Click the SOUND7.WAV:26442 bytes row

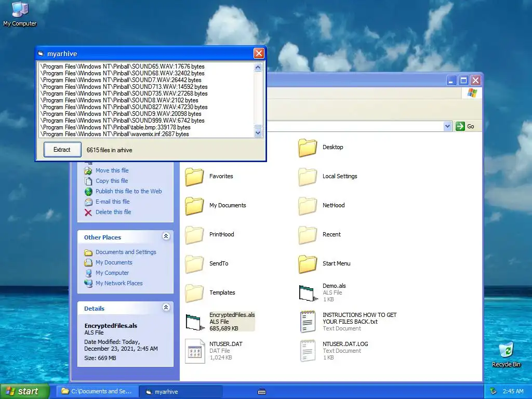click(146, 80)
